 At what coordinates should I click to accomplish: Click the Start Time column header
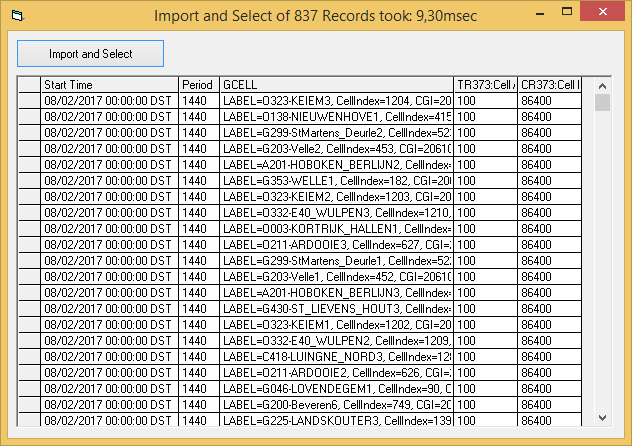[x=109, y=85]
